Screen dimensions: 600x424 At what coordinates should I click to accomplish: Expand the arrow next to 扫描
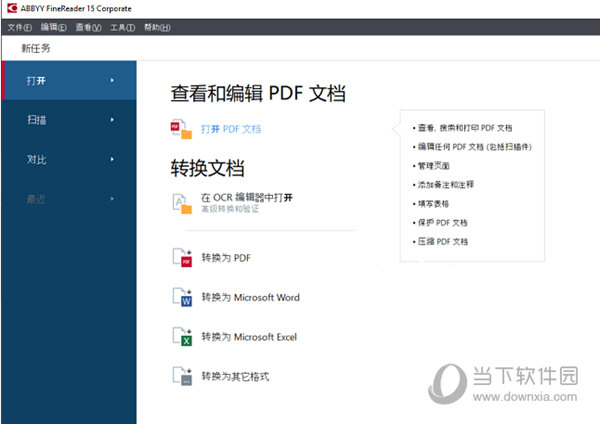112,120
